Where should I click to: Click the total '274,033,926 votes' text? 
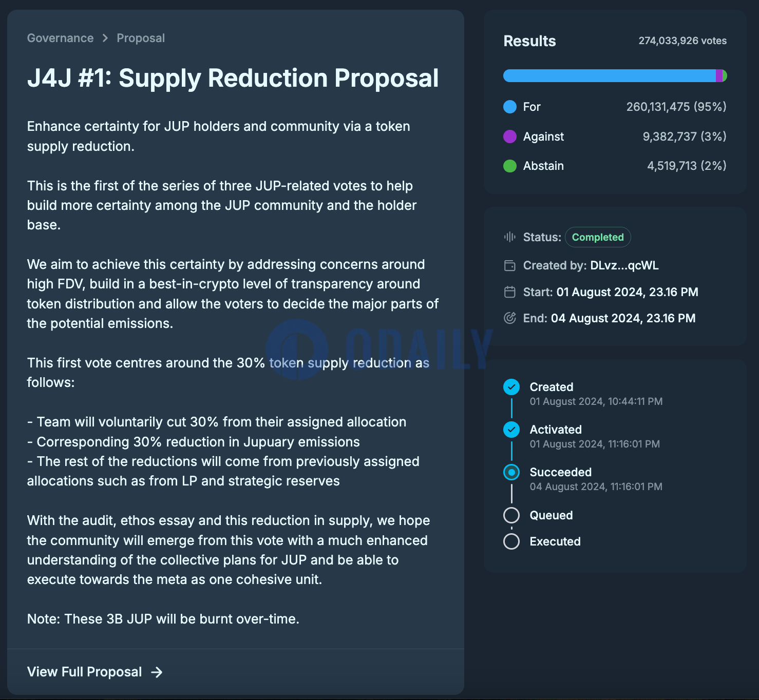(682, 41)
